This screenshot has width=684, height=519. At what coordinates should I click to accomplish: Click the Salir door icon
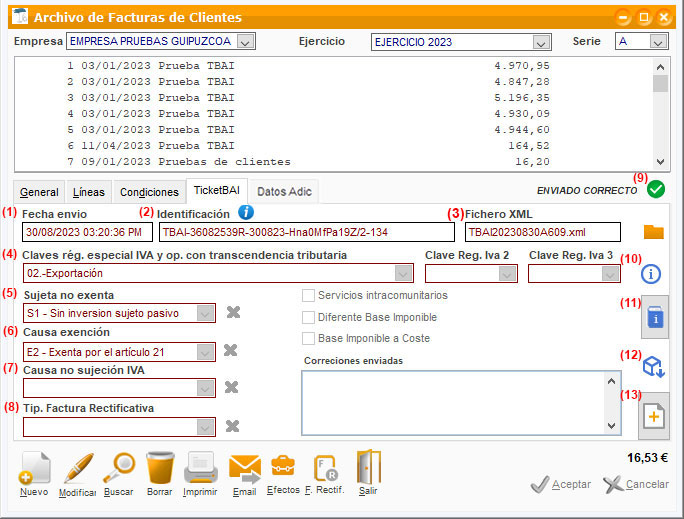click(369, 467)
